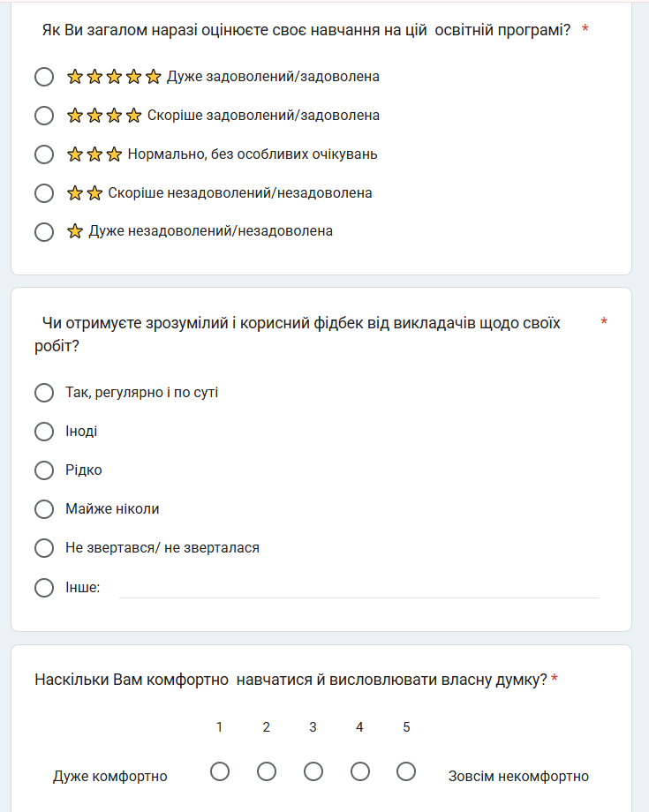Select 'Так, регулярно і по суті' option

(44, 393)
